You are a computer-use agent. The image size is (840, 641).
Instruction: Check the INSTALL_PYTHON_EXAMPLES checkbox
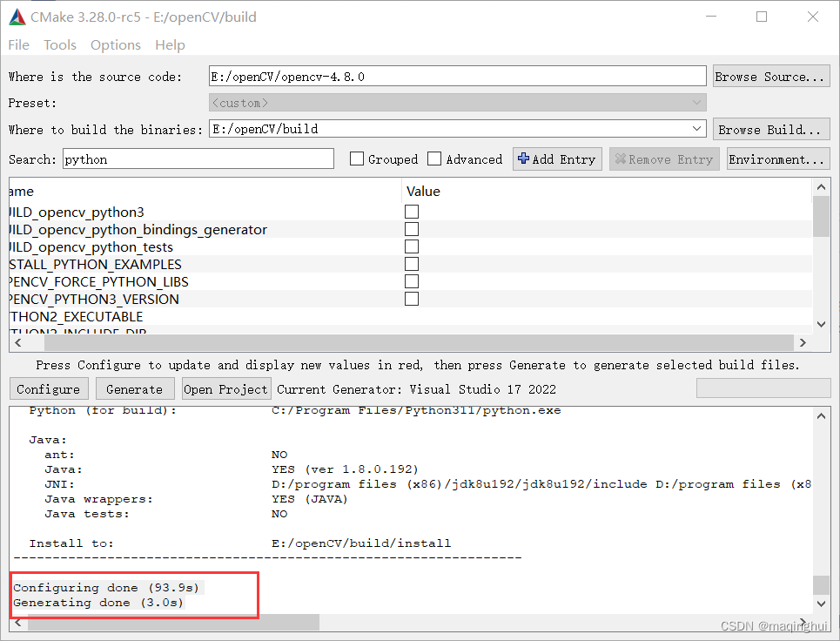[x=411, y=263]
